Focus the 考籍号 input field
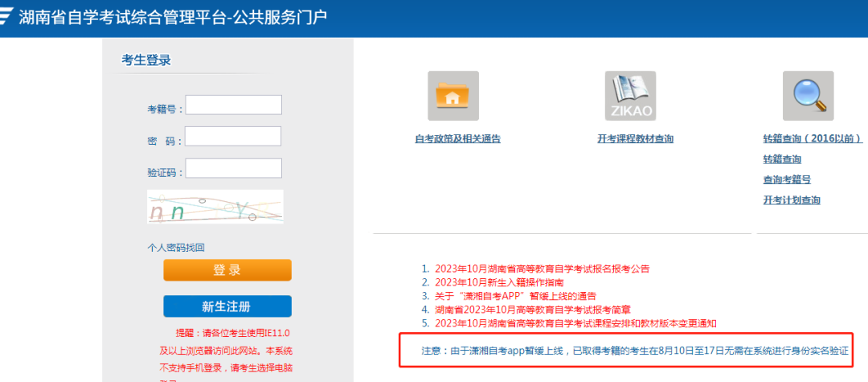Image resolution: width=868 pixels, height=382 pixels. [x=233, y=105]
